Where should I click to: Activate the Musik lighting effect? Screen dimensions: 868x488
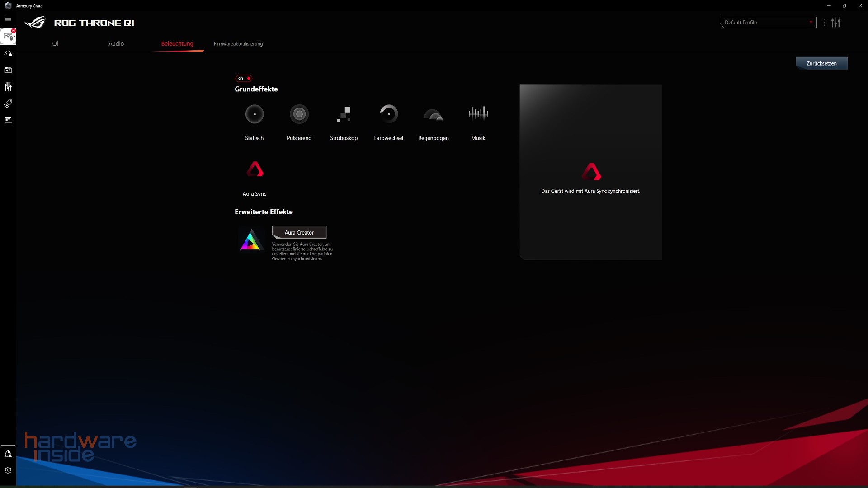(478, 114)
